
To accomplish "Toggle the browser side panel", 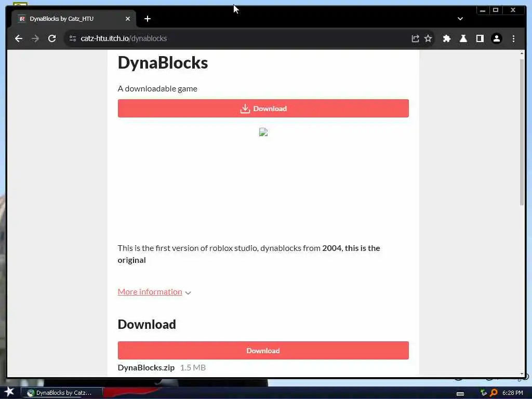I will tap(480, 38).
